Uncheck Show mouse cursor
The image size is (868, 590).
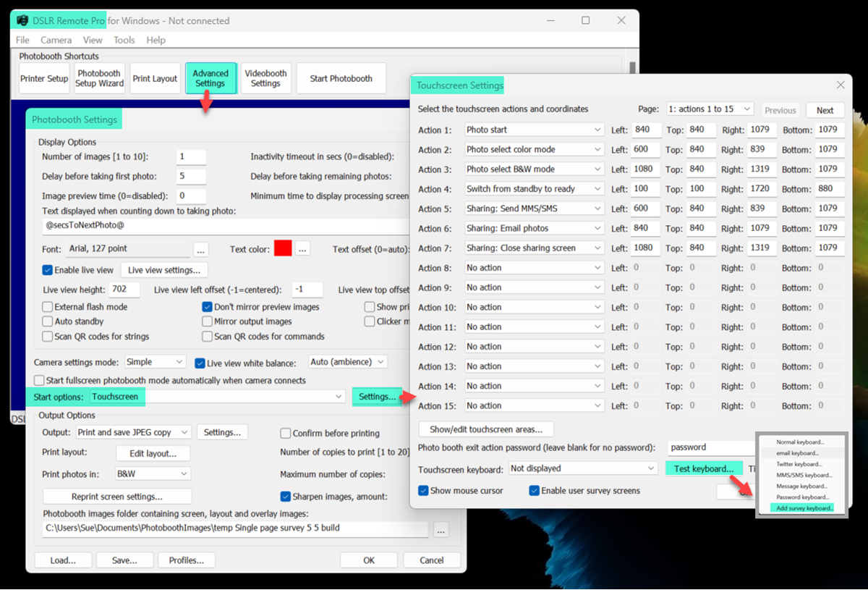coord(423,491)
